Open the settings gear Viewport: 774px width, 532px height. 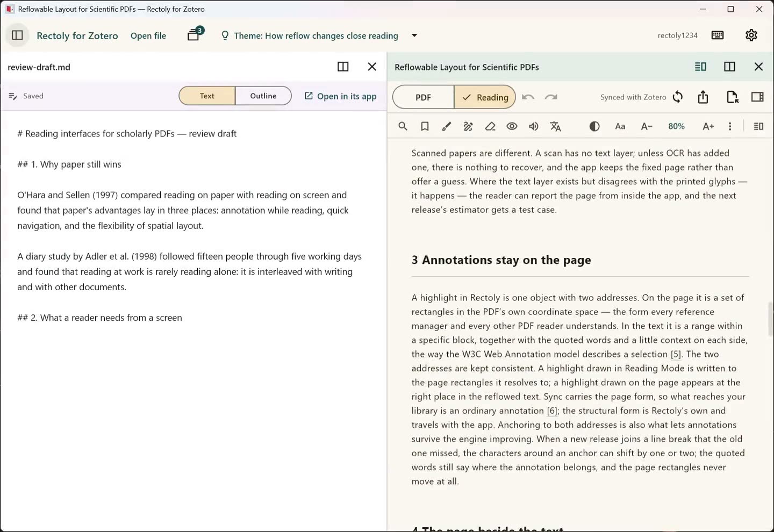[751, 35]
